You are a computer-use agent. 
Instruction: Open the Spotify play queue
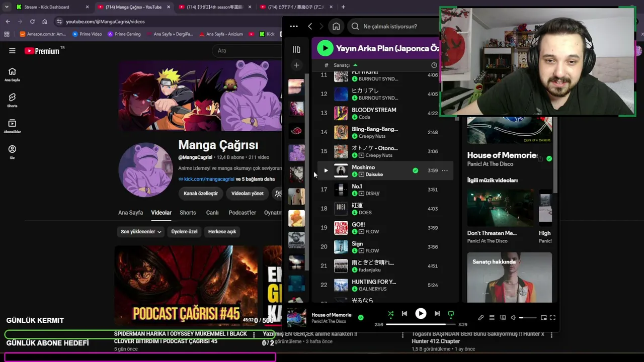tap(492, 318)
